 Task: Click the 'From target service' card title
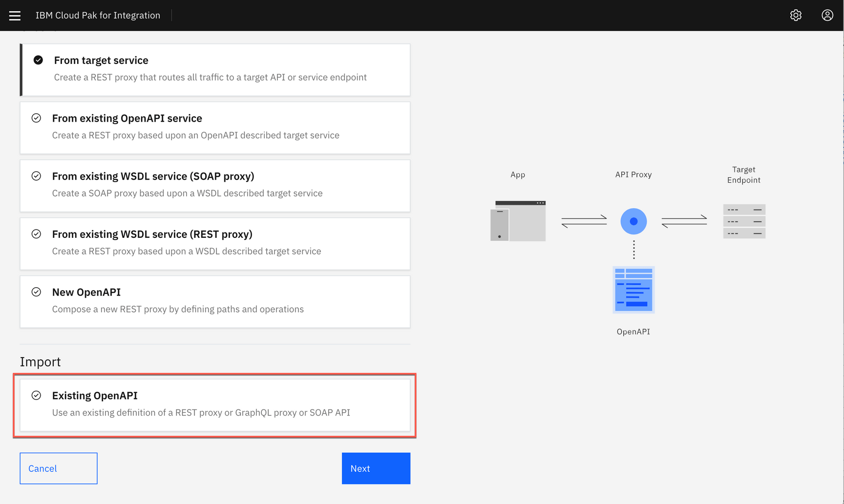pos(101,60)
